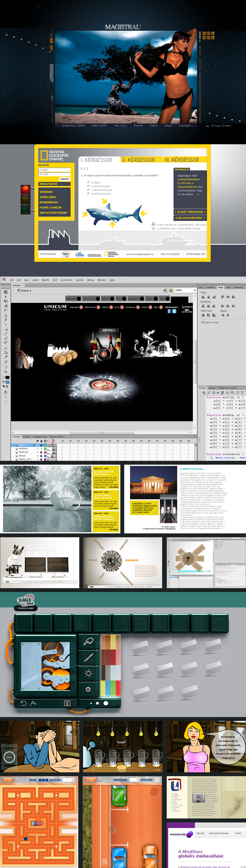This screenshot has width=246, height=868.
Task: Open the II. KÉRDÉSSOR tab
Action: pos(139,160)
